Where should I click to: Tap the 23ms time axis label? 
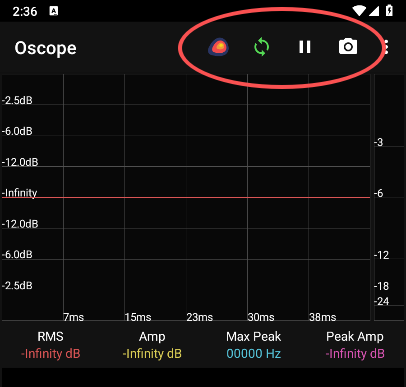[199, 317]
